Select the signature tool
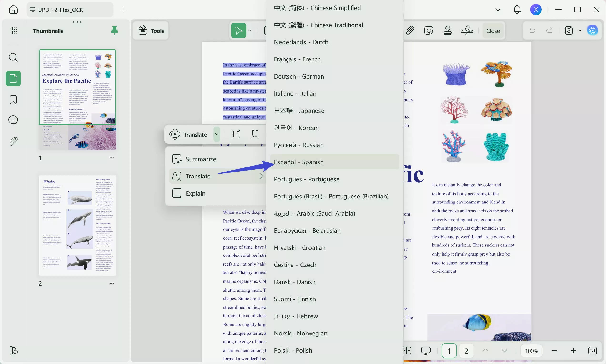The width and height of the screenshot is (606, 364). pos(466,30)
